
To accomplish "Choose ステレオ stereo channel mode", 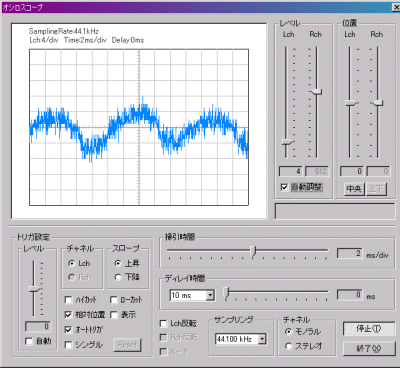I will [288, 346].
